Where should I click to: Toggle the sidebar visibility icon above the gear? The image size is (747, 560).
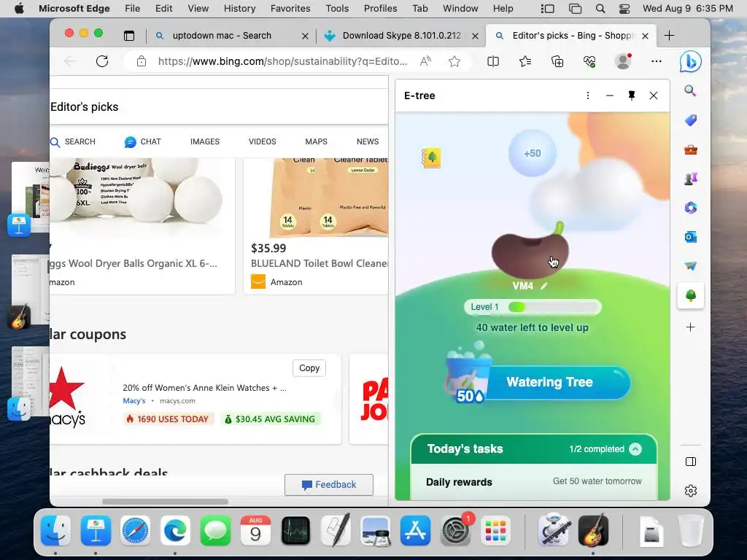(x=690, y=462)
